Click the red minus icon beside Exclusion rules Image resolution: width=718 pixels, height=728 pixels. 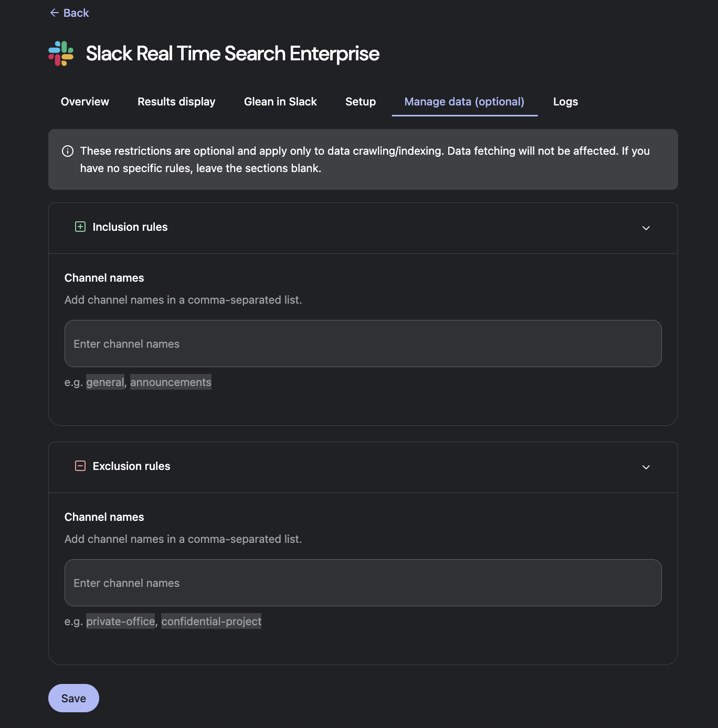click(80, 466)
